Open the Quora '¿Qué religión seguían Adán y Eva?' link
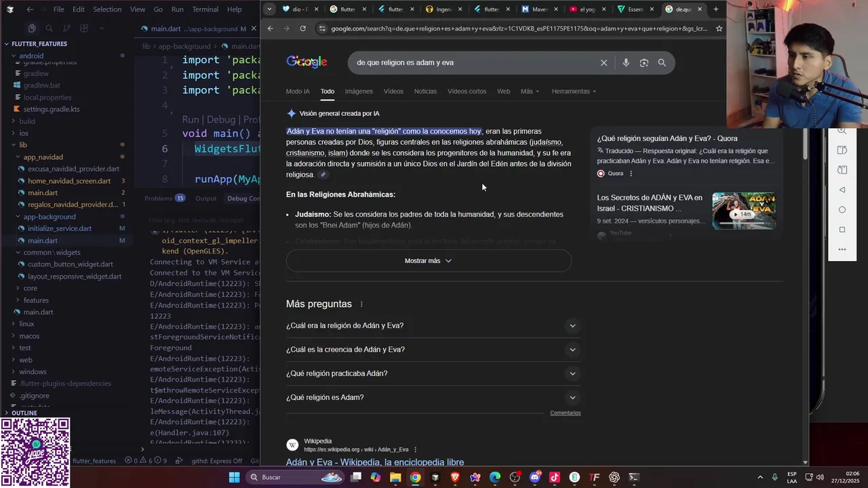 tap(667, 138)
